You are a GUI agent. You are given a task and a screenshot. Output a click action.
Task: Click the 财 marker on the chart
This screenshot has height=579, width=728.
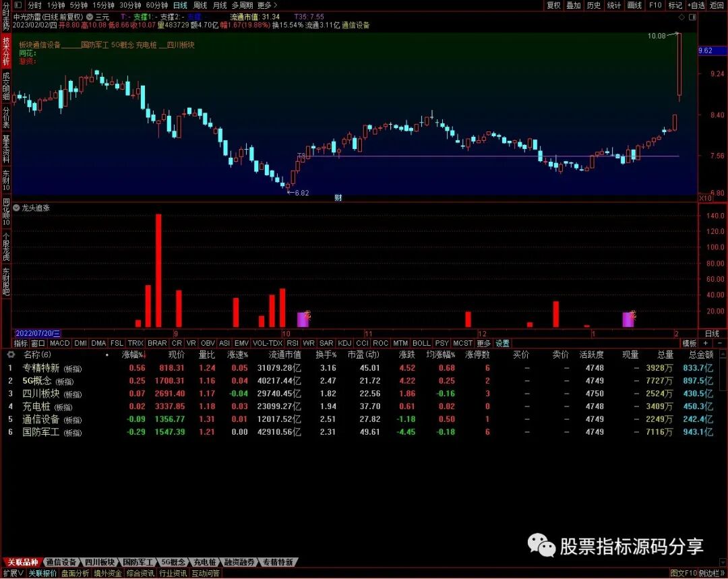tap(338, 197)
